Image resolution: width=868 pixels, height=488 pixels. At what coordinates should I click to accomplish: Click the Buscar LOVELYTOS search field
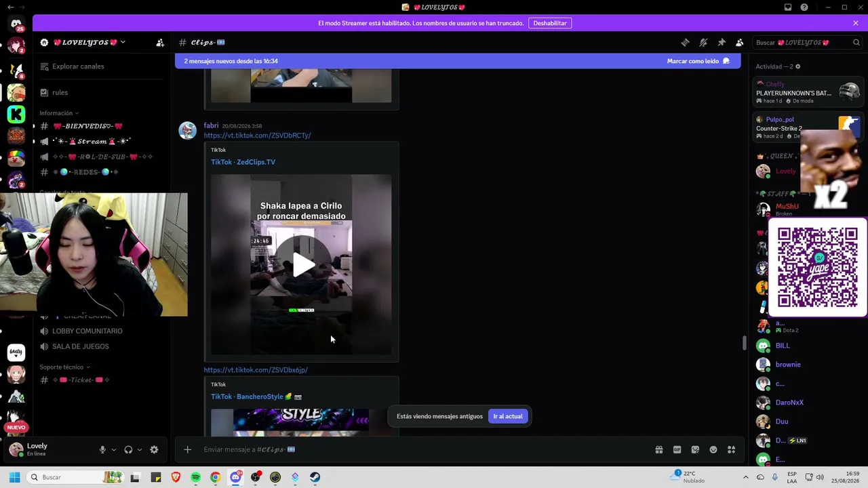pos(808,43)
